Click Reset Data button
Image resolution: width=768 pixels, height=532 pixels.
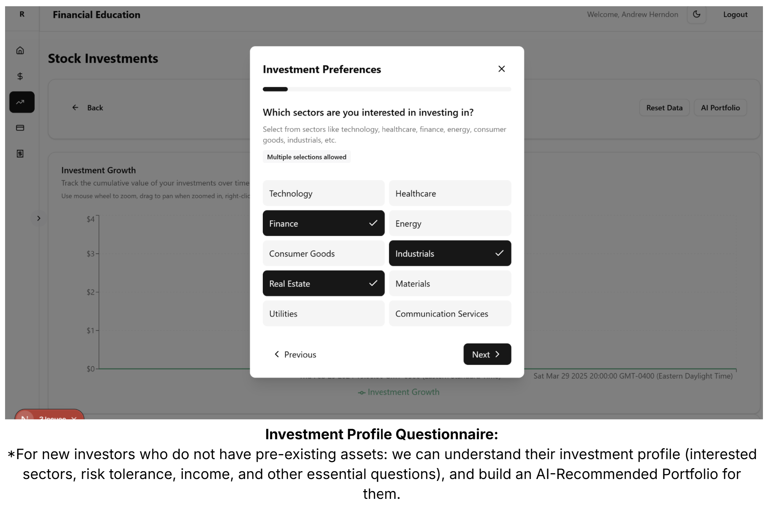(664, 108)
